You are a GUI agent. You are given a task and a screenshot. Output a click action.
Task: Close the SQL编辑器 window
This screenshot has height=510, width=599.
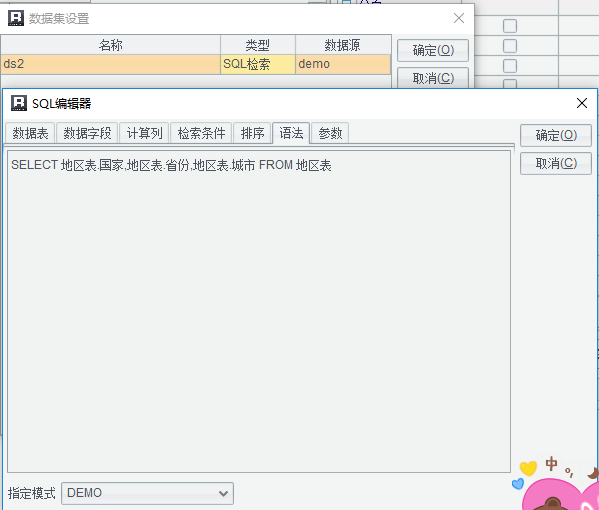pos(581,103)
